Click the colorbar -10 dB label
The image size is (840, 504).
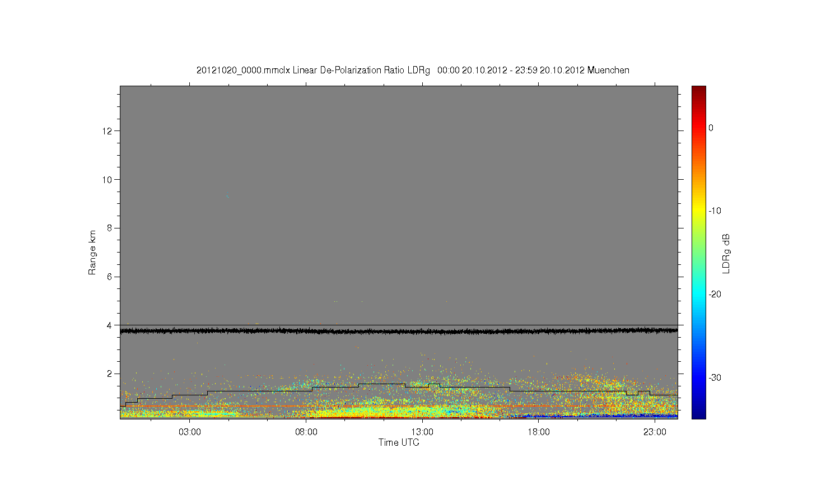pyautogui.click(x=715, y=211)
